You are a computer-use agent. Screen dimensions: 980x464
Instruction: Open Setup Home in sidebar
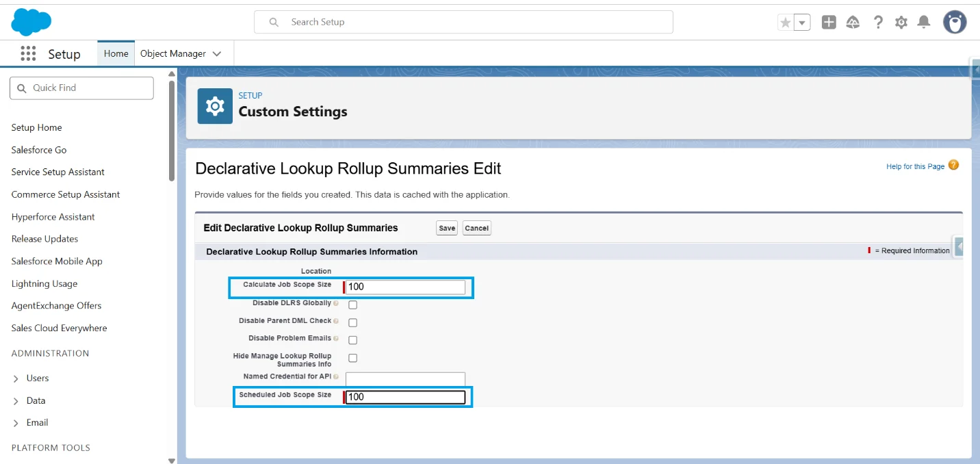(37, 127)
